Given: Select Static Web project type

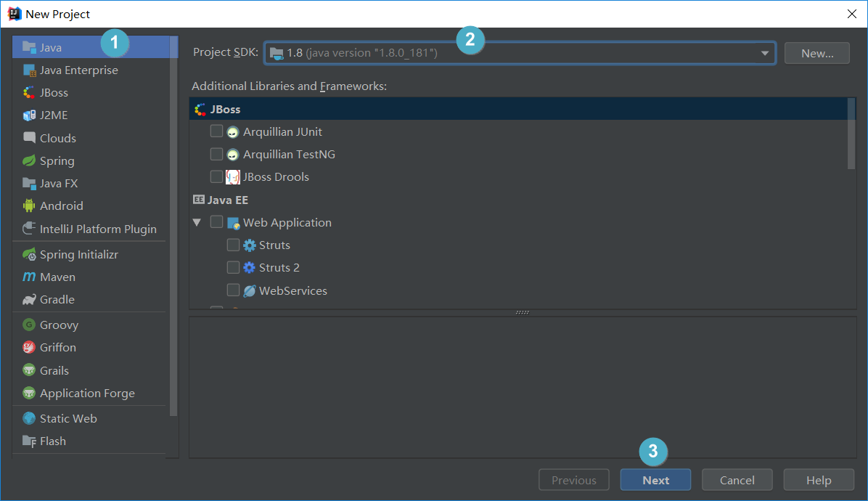Looking at the screenshot, I should [x=90, y=418].
